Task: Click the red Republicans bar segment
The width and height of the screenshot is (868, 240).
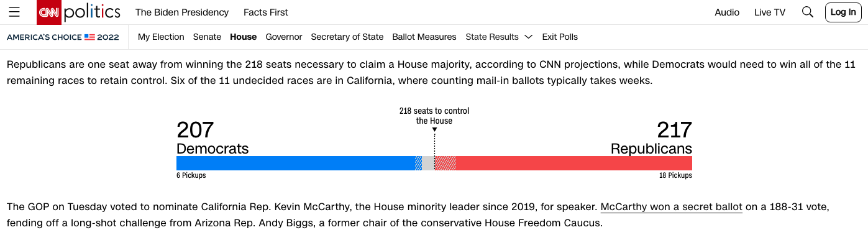Action: click(x=574, y=163)
